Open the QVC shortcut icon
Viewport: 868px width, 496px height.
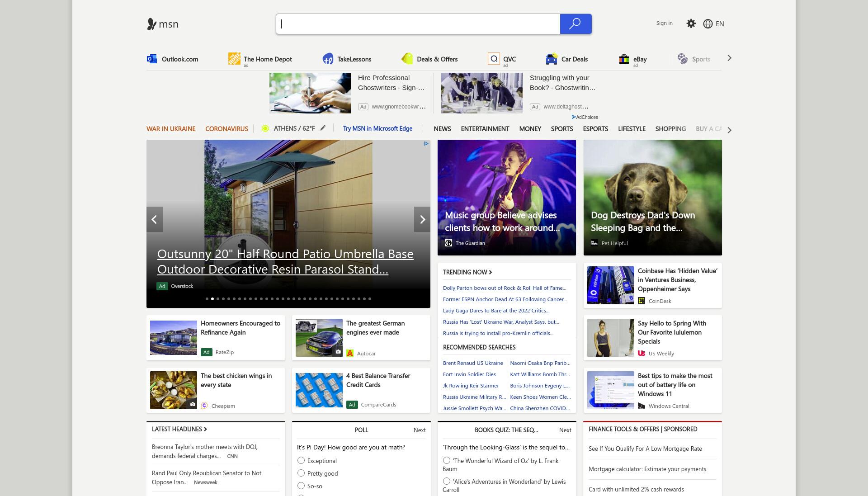494,59
